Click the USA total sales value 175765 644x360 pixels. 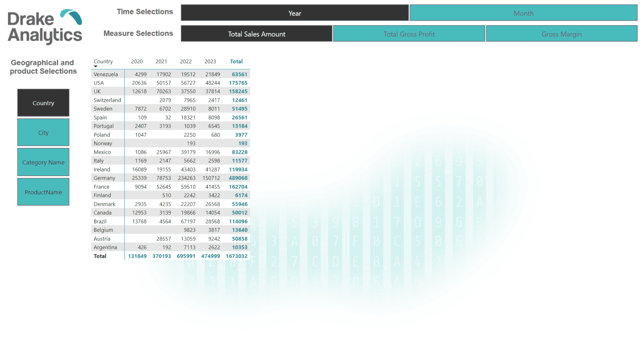point(238,83)
